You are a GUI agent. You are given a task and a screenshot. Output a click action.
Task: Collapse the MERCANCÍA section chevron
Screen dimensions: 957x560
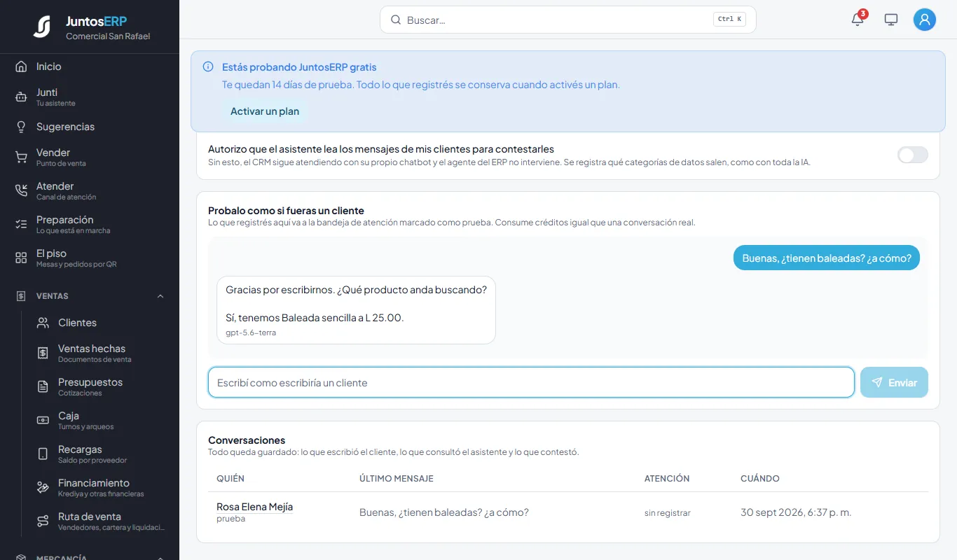[160, 557]
